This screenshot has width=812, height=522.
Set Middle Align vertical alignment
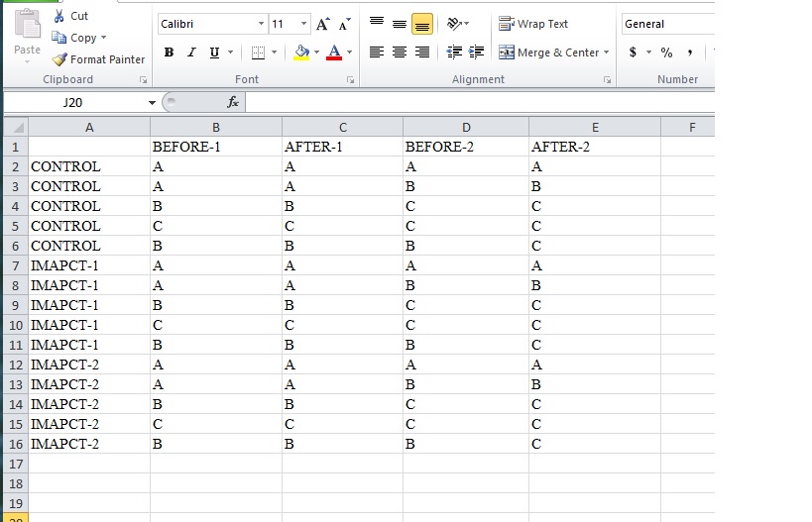[x=400, y=24]
